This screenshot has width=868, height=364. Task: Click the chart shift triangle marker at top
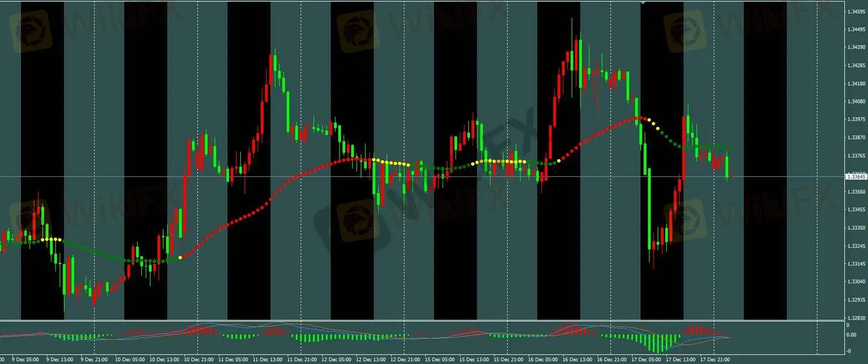643,3
